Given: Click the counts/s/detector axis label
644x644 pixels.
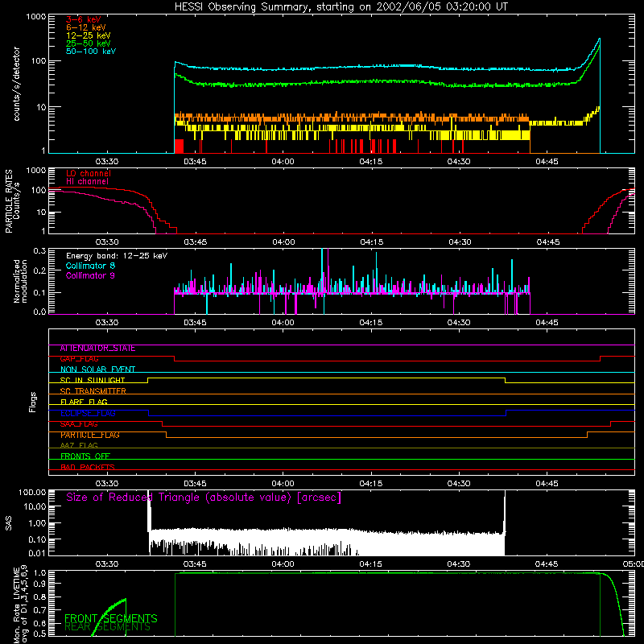Looking at the screenshot, I should click(16, 84).
